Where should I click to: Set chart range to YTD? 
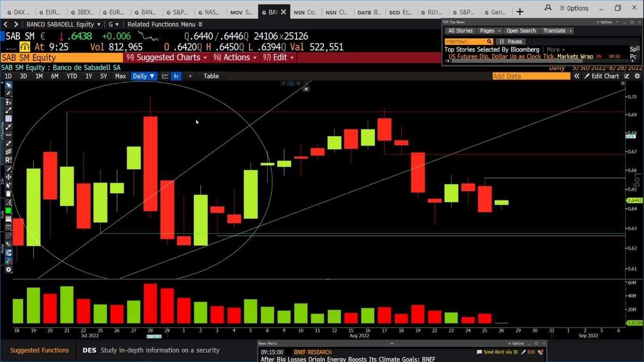pos(72,76)
